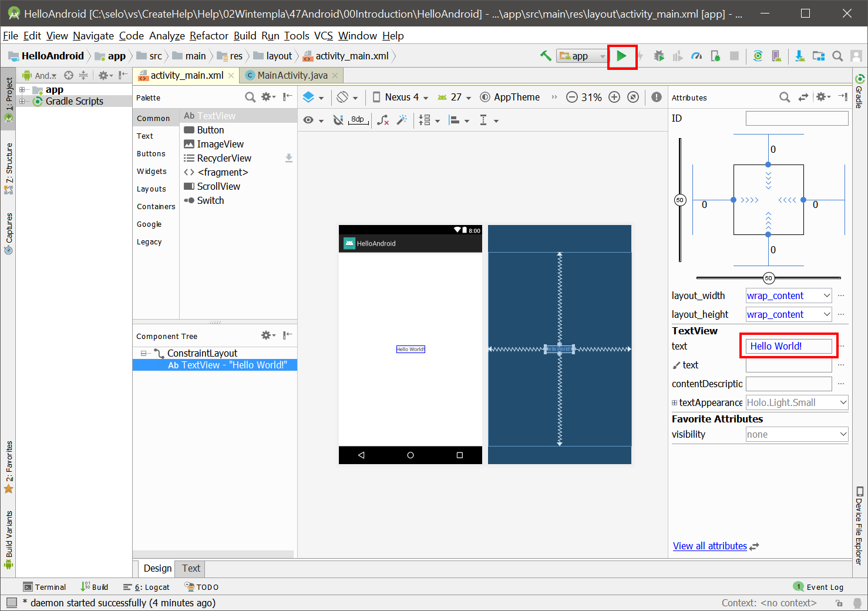
Task: Open Component Tree settings gear icon
Action: pyautogui.click(x=268, y=335)
